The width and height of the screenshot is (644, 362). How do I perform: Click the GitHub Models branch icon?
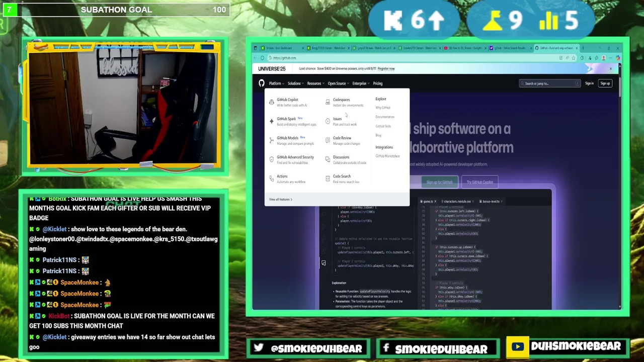[x=272, y=140]
